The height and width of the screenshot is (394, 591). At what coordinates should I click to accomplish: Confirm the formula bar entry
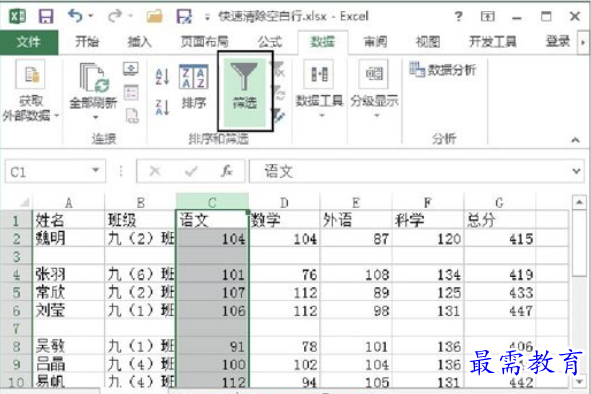coord(191,172)
